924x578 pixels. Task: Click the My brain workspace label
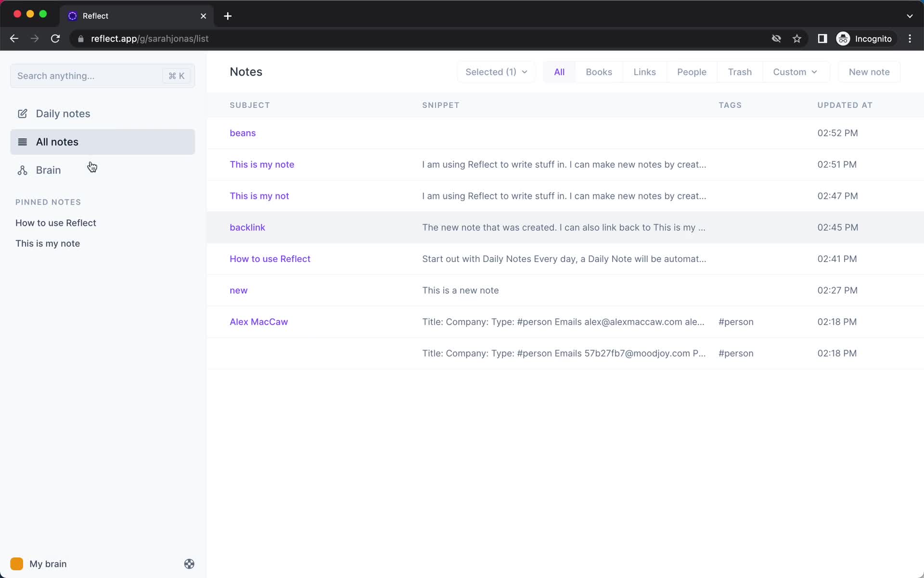click(x=48, y=564)
